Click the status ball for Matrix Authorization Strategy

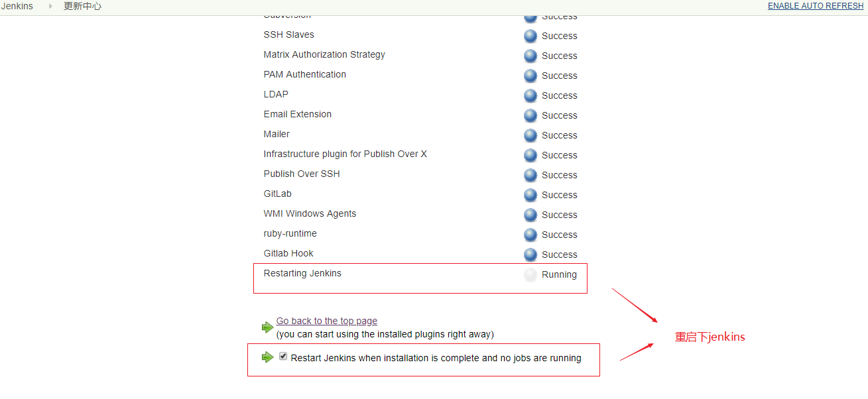click(x=530, y=56)
